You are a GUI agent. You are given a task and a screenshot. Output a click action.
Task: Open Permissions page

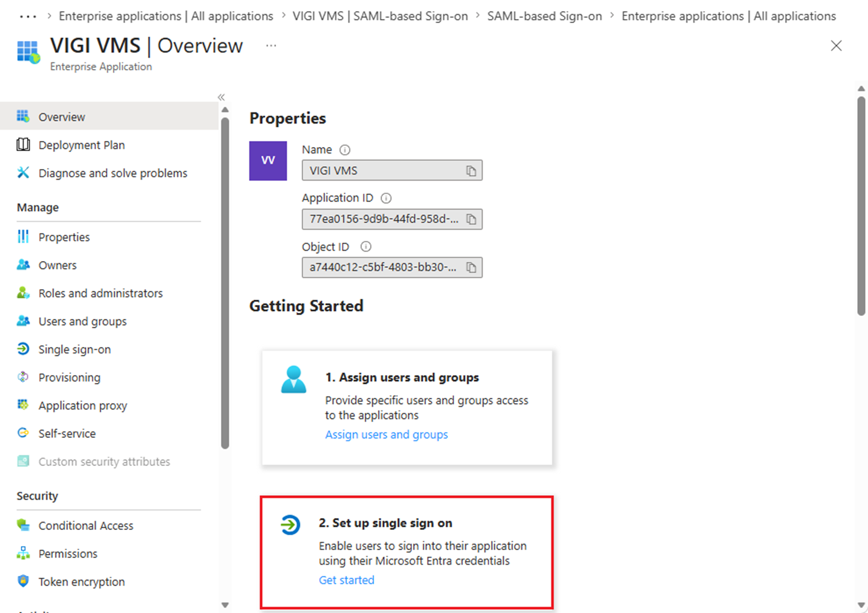[x=68, y=553]
